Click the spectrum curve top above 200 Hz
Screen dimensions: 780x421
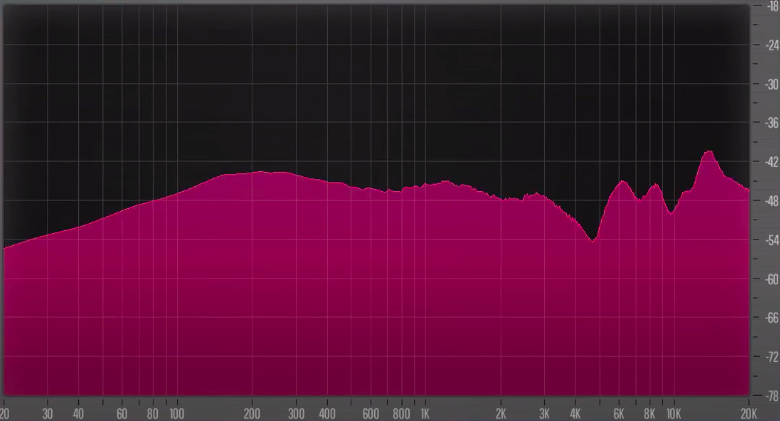tap(258, 172)
